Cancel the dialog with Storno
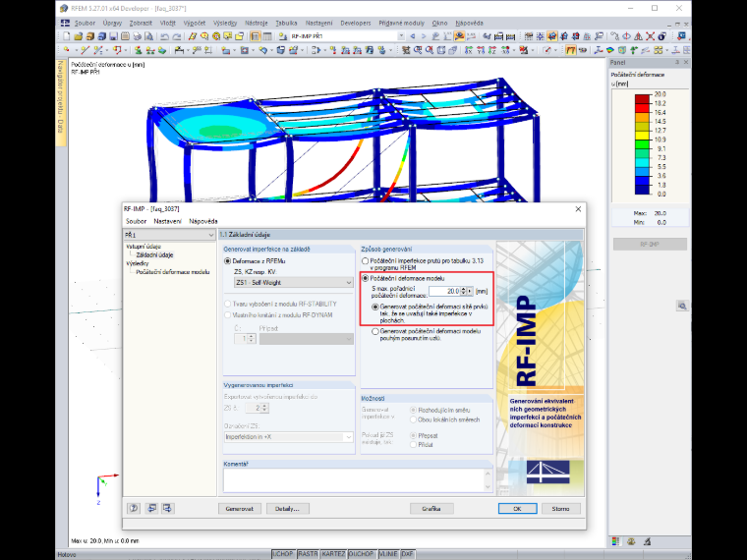Viewport: 747px width, 560px height. tap(560, 509)
